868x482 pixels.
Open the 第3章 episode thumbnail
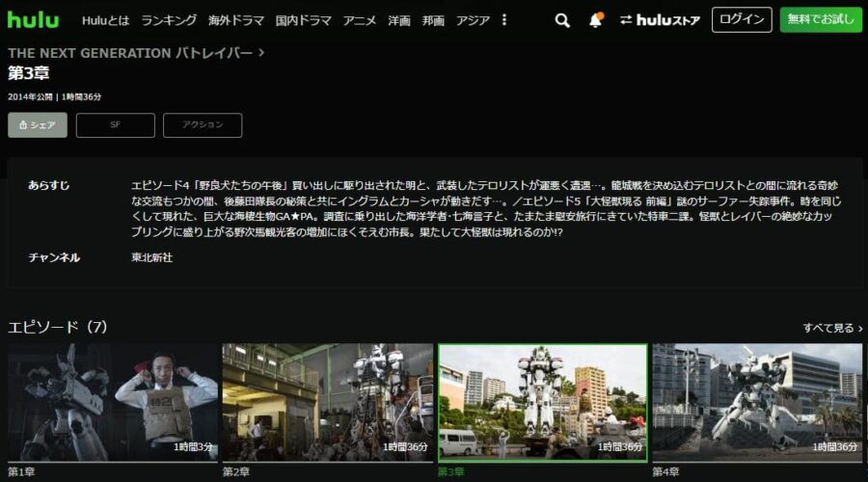tap(542, 403)
